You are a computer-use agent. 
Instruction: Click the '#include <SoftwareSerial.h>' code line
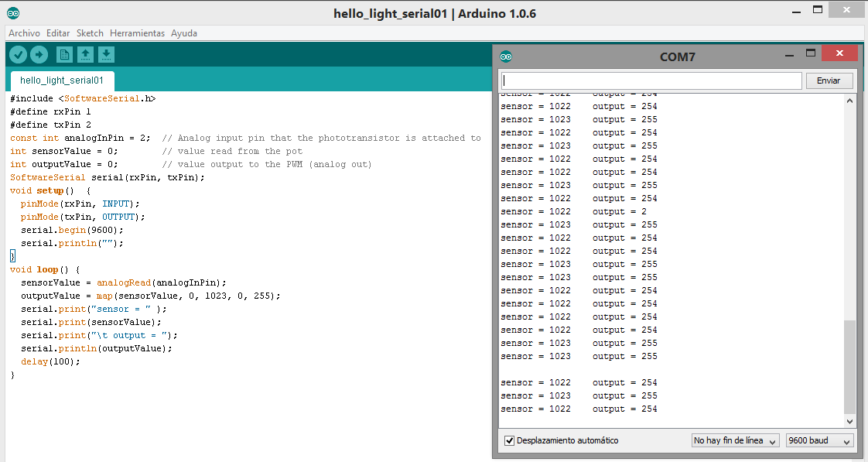83,98
